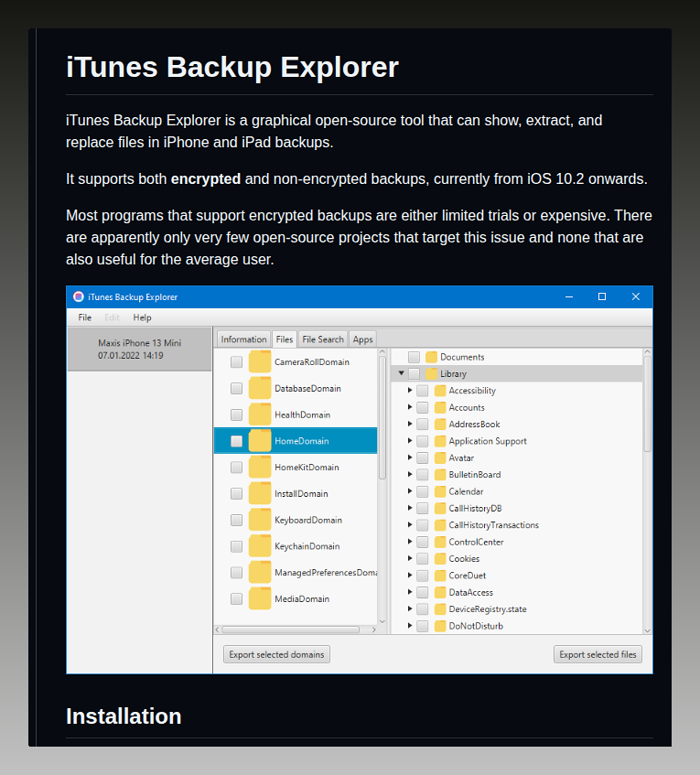Viewport: 700px width, 775px height.
Task: Switch to the Apps tab
Action: (x=362, y=339)
